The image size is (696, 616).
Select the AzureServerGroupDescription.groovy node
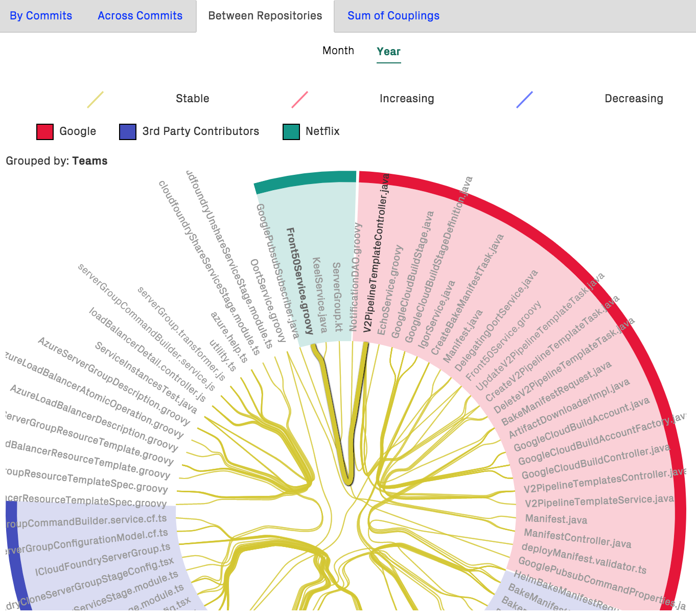point(113,381)
